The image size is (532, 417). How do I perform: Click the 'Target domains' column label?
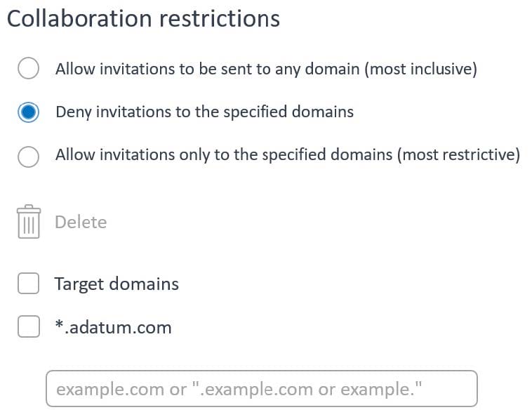point(117,284)
